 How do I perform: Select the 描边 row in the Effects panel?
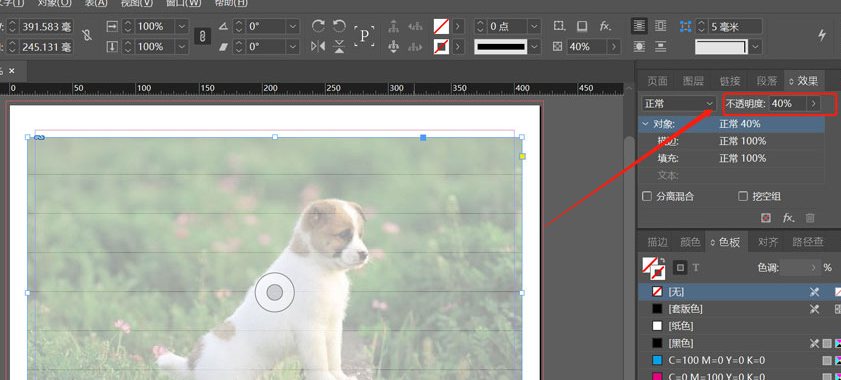(x=732, y=141)
